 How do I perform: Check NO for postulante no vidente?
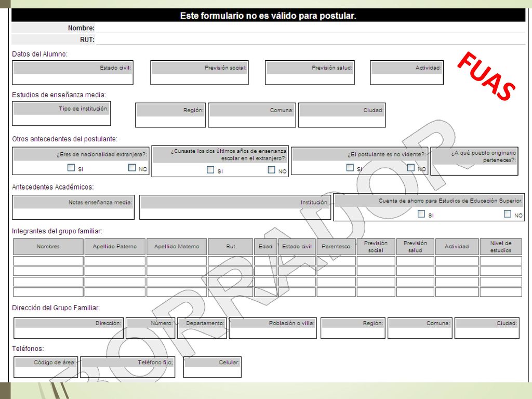[411, 168]
